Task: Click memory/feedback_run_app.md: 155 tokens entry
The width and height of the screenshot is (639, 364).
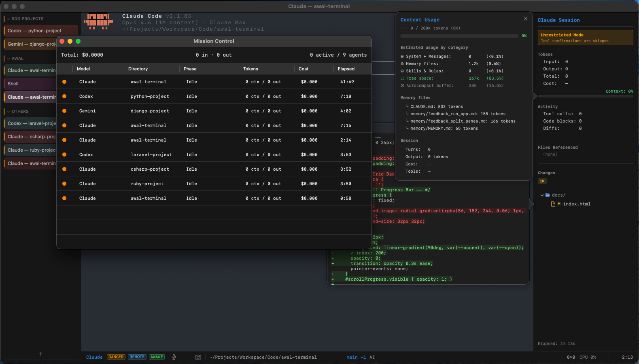Action: click(458, 114)
